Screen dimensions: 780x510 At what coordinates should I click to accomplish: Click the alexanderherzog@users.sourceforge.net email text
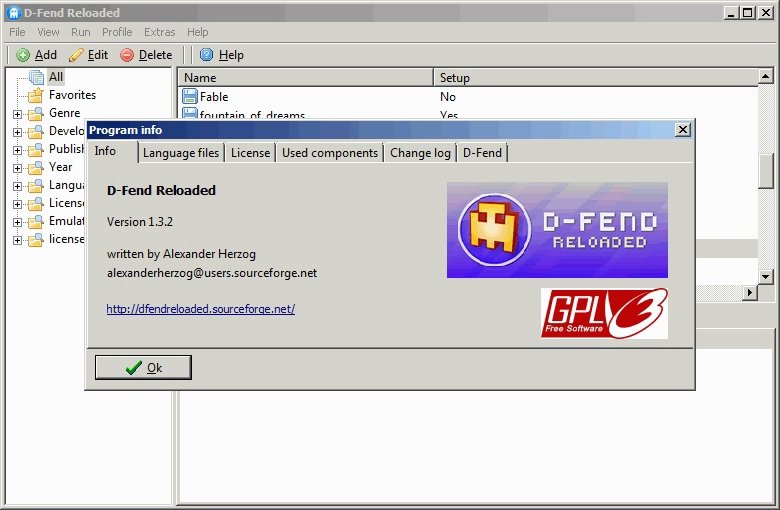[212, 273]
